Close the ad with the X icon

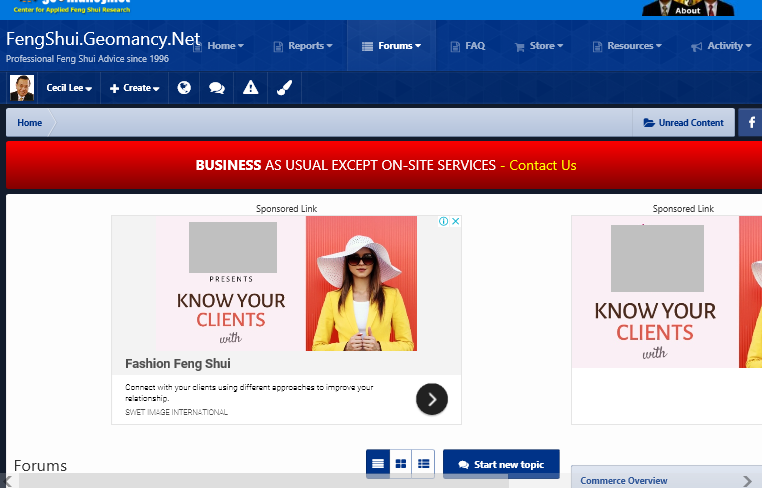point(455,222)
